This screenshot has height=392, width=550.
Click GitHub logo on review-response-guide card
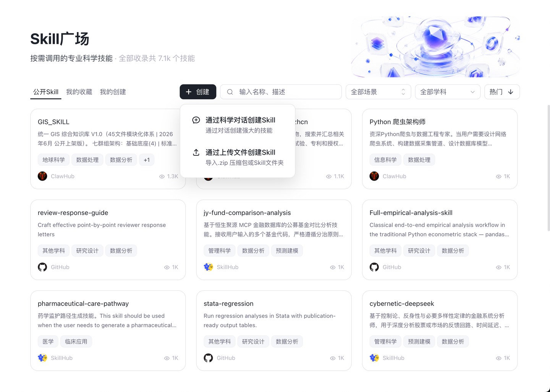click(x=42, y=267)
